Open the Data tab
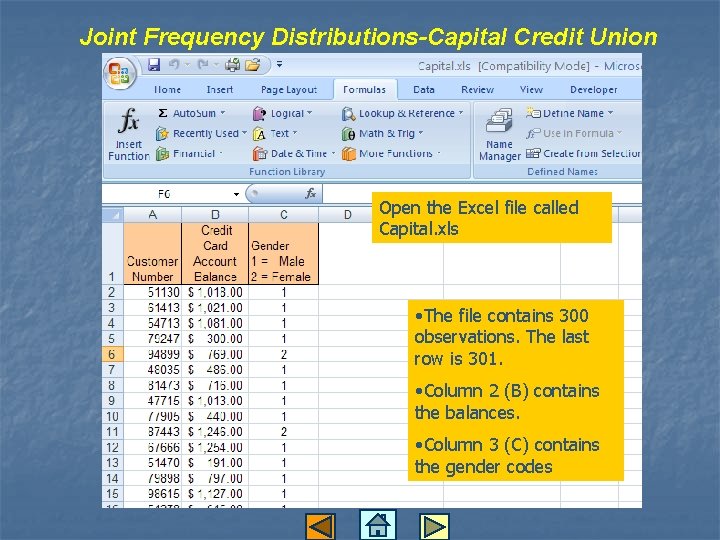Image resolution: width=720 pixels, height=540 pixels. coord(424,90)
